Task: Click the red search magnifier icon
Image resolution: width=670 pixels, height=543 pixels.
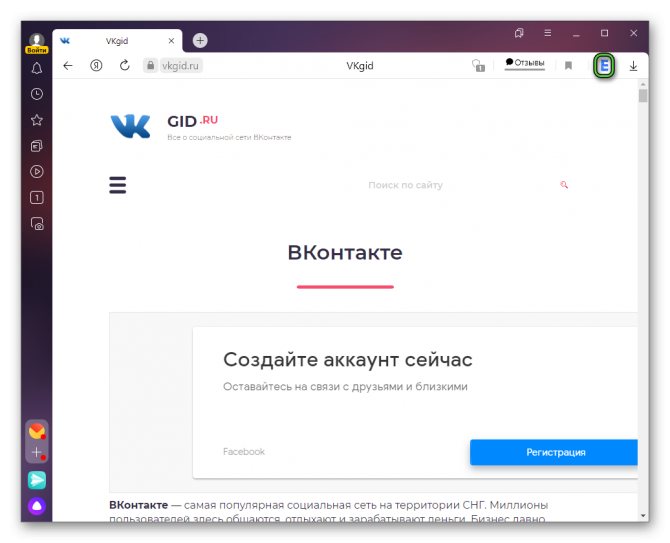Action: click(x=564, y=185)
